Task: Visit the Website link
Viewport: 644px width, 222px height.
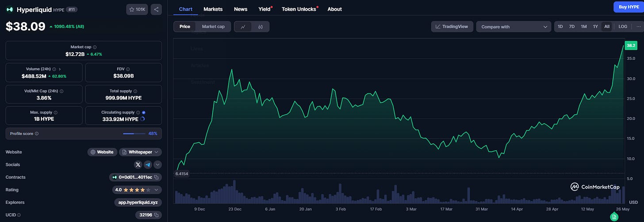Action: pyautogui.click(x=102, y=152)
